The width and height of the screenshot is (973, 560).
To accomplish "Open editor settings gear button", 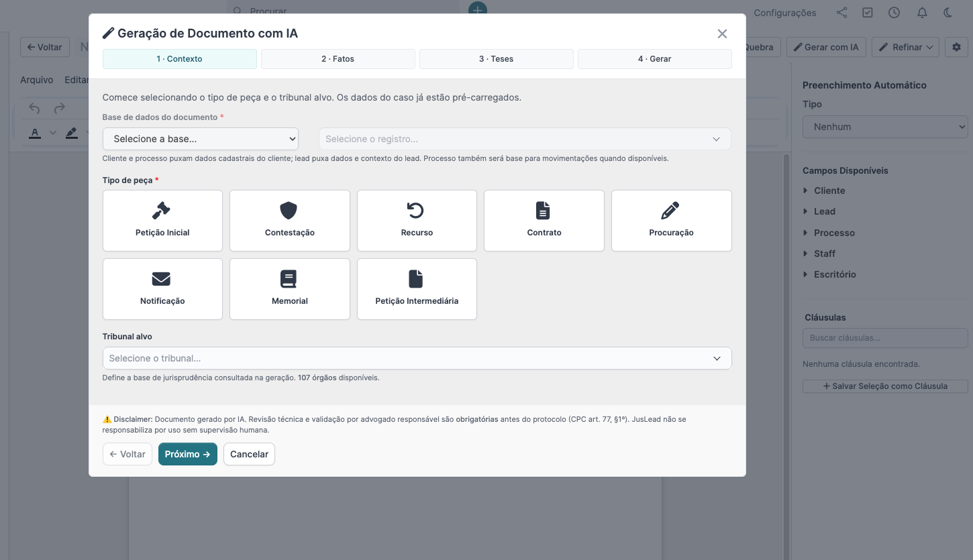I will [956, 47].
